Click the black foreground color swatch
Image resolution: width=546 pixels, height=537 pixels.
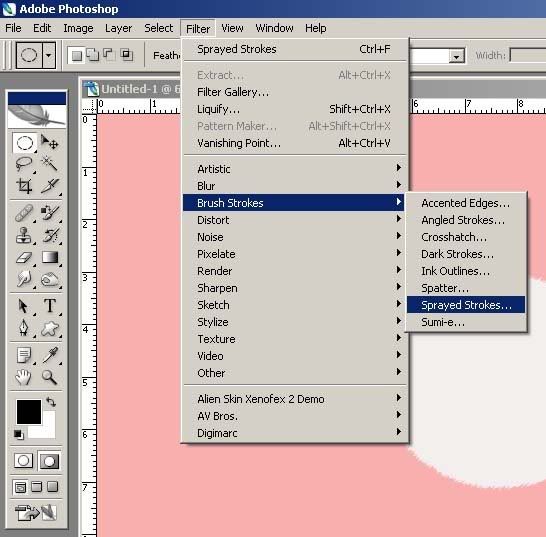click(29, 412)
